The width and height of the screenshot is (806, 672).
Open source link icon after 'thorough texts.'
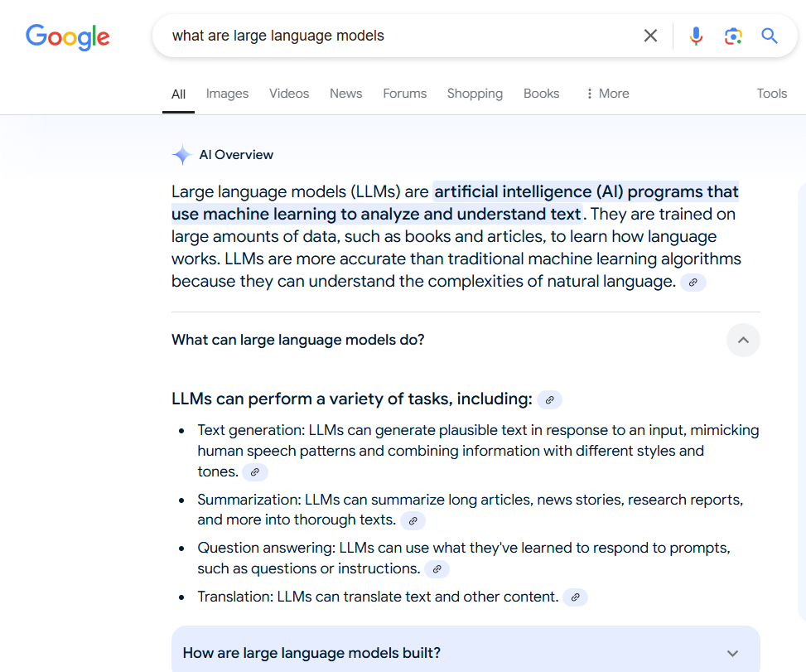pos(413,521)
